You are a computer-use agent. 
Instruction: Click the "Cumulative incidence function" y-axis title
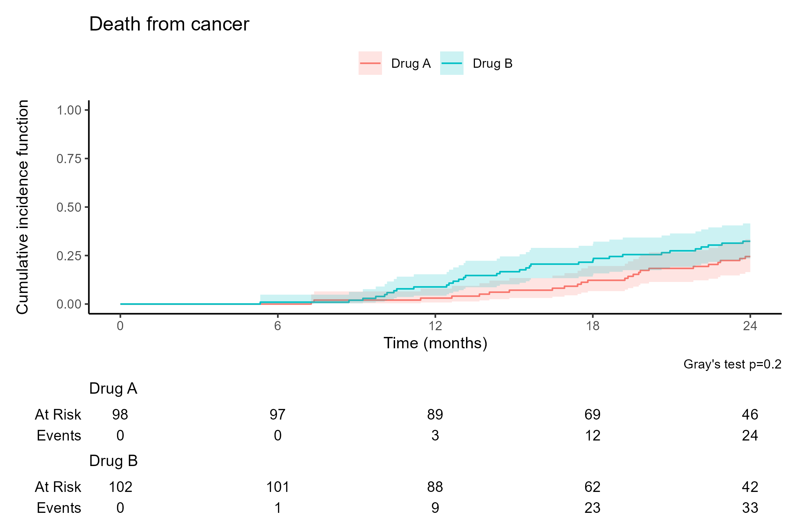(x=22, y=207)
